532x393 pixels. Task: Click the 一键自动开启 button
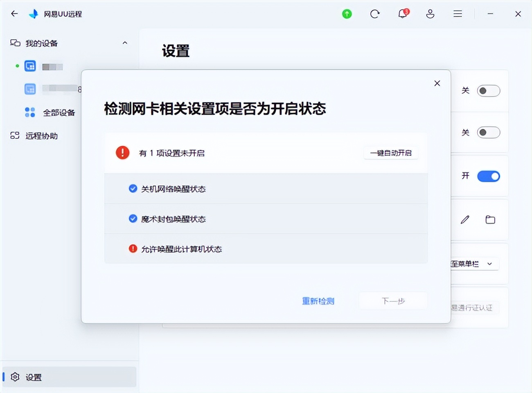[390, 153]
